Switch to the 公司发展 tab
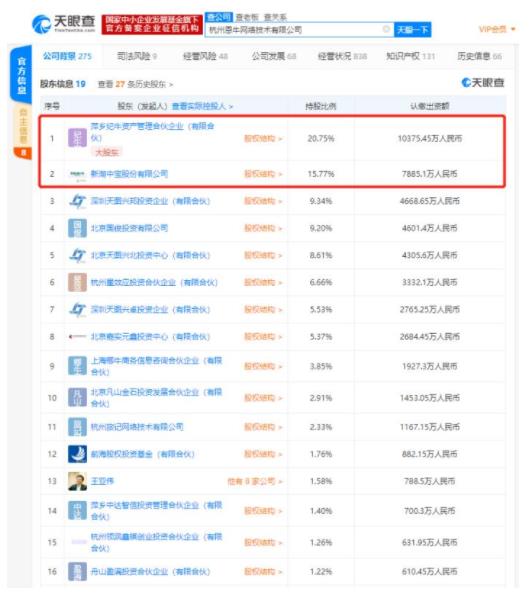 [274, 56]
